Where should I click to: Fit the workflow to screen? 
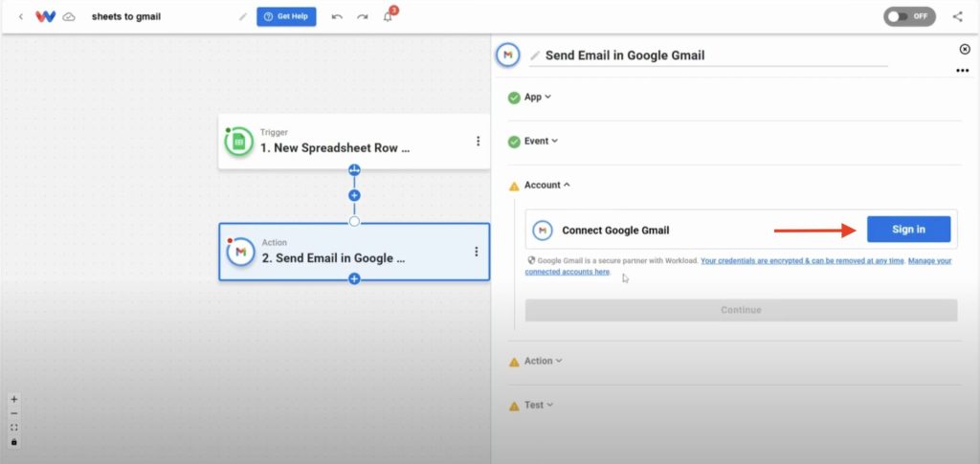coord(14,428)
